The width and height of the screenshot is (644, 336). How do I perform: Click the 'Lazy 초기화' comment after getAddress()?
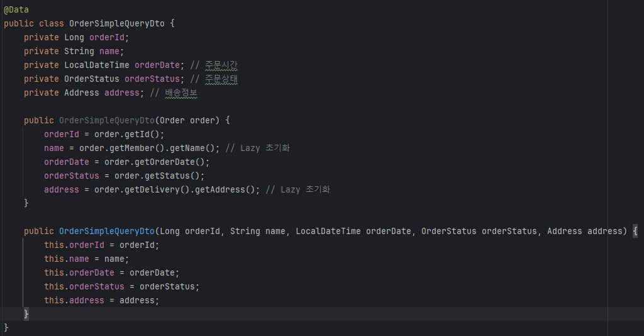point(297,190)
